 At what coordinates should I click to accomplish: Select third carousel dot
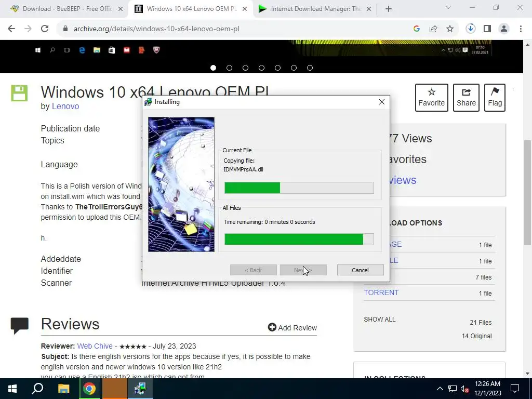tap(245, 68)
